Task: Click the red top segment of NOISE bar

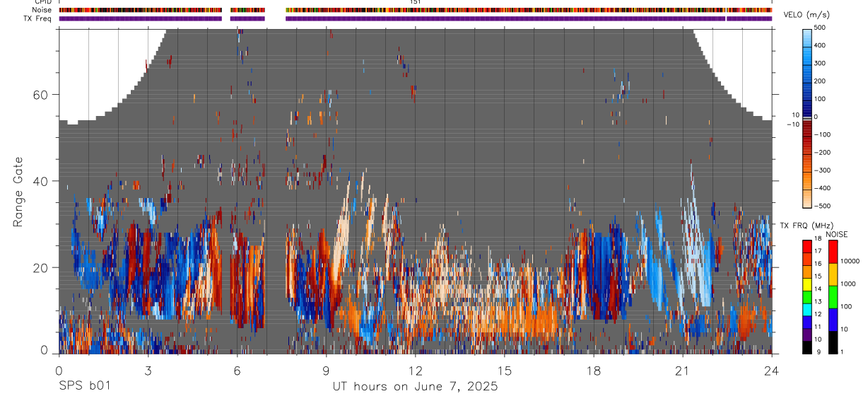Action: (833, 252)
